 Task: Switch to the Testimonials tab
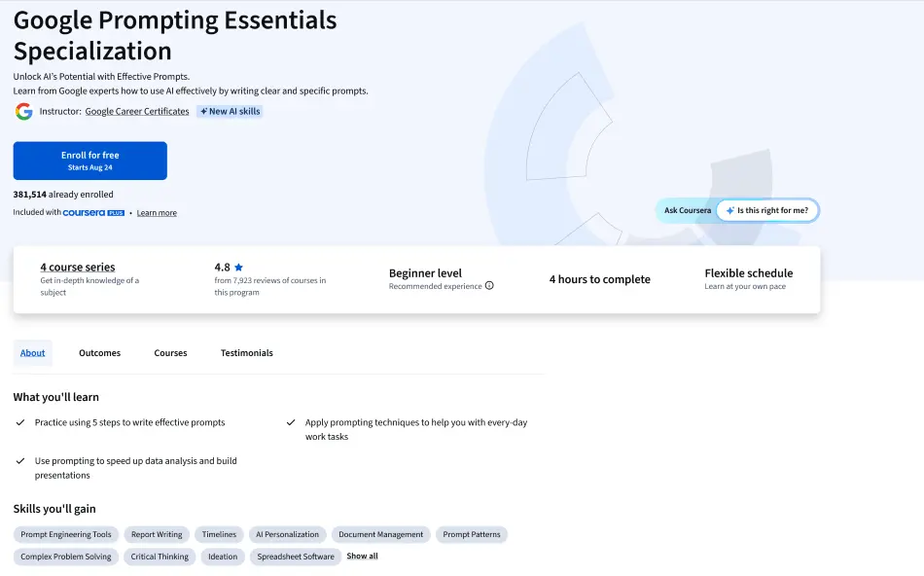[x=247, y=353]
